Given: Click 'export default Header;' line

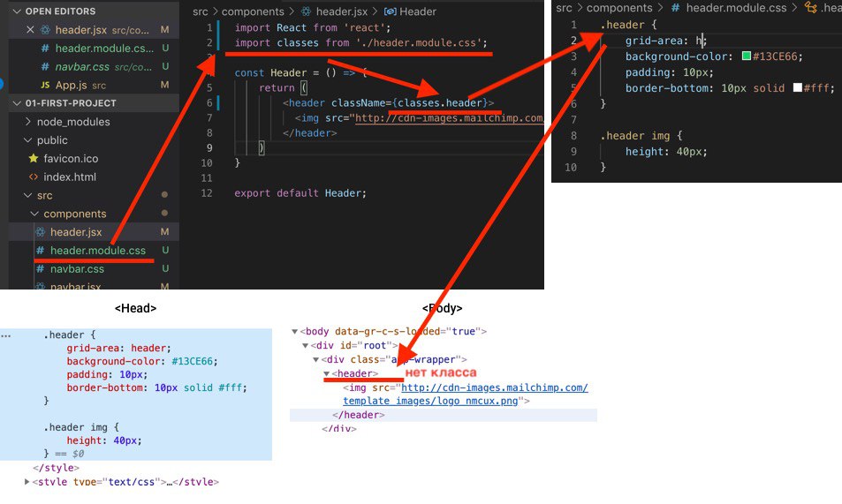Looking at the screenshot, I should point(300,192).
